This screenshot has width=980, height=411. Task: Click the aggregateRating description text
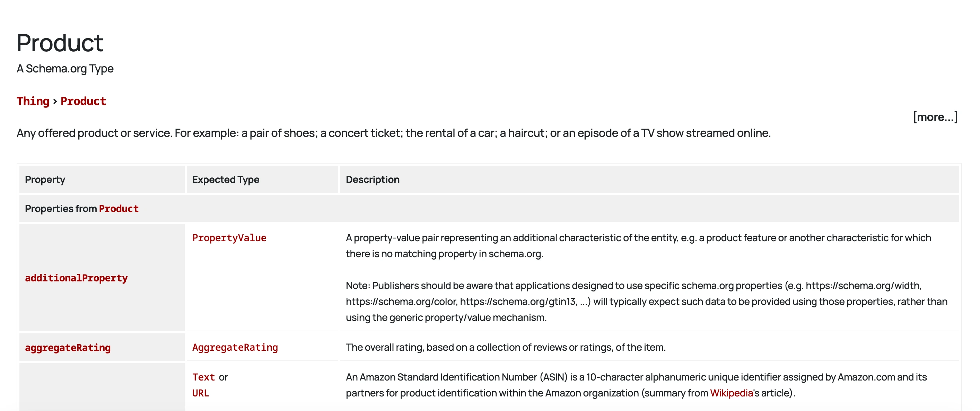tap(506, 348)
